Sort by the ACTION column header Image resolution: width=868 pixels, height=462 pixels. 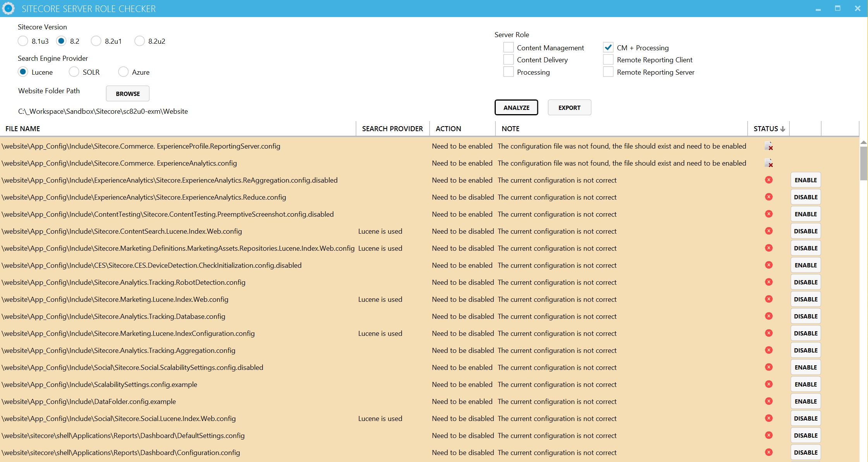pyautogui.click(x=462, y=128)
